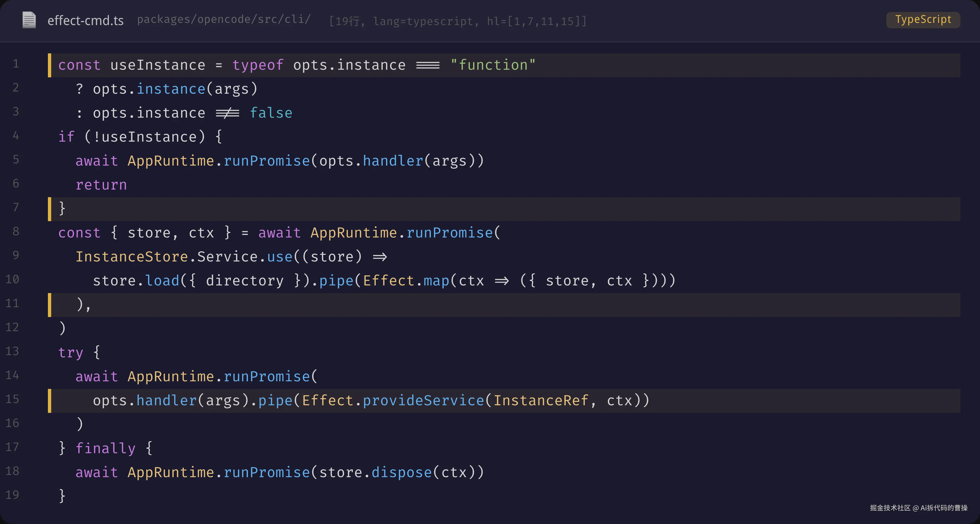
Task: Click InstanceStore on line 9
Action: pyautogui.click(x=132, y=257)
